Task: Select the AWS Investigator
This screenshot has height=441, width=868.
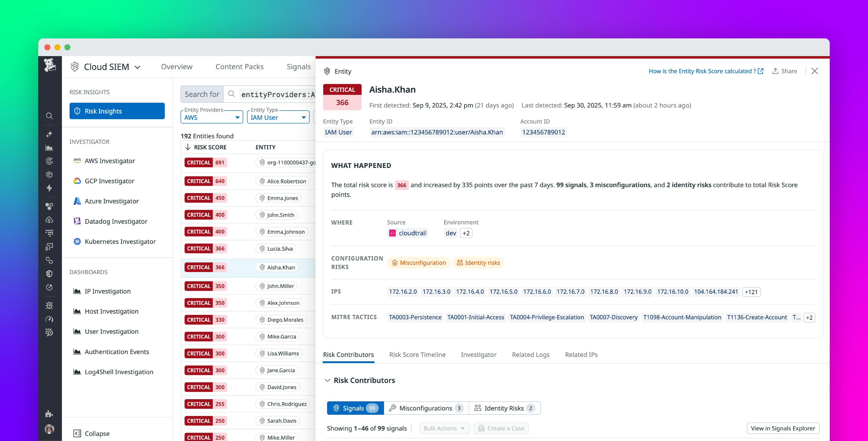Action: (x=109, y=161)
